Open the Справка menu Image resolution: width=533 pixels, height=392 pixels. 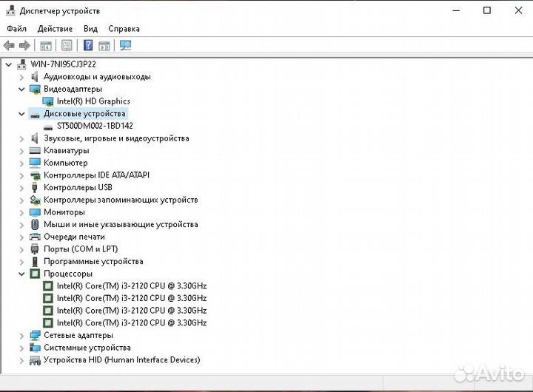[124, 29]
